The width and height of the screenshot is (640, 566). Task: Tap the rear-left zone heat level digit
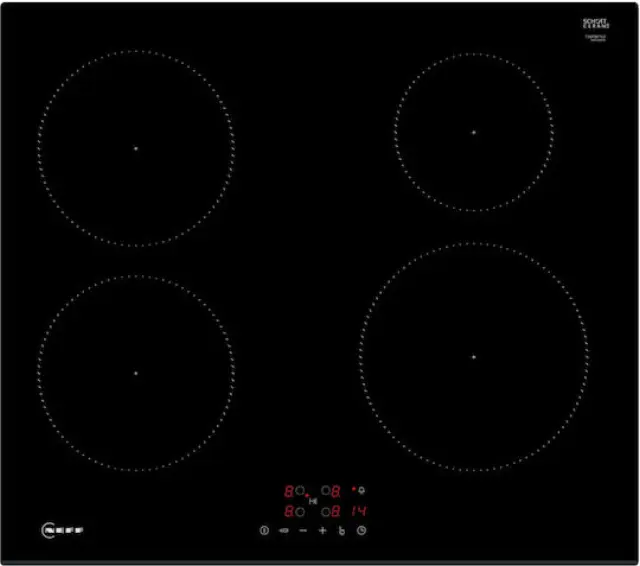pos(289,491)
